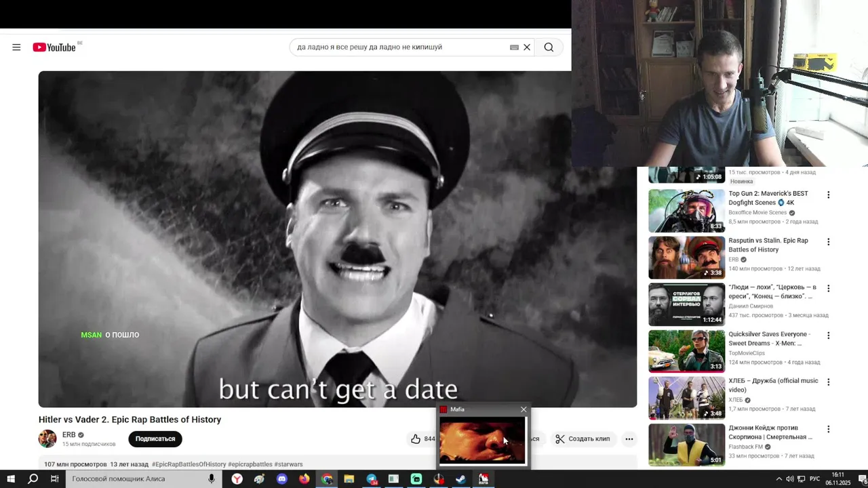The height and width of the screenshot is (488, 868).
Task: Open the on-screen keyboard in search box
Action: coord(514,47)
